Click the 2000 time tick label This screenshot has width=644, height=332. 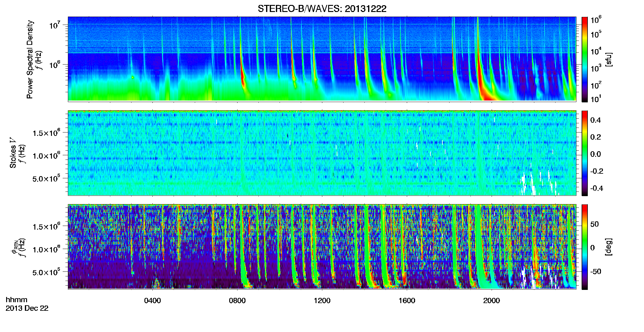492,301
